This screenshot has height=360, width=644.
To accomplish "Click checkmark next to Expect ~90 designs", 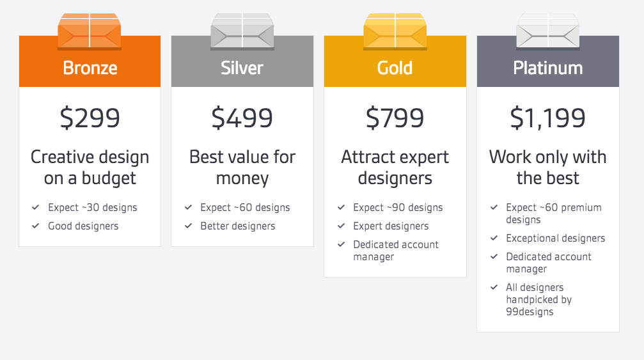I will click(342, 207).
